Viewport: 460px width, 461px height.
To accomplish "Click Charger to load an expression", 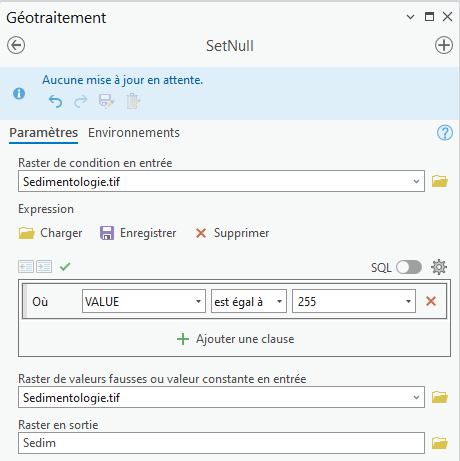I will point(50,233).
